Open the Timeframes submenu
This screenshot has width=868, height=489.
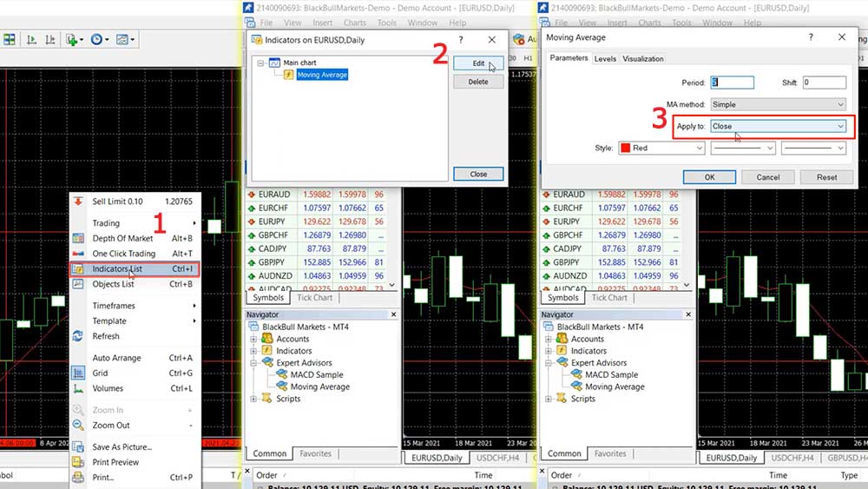pos(135,306)
